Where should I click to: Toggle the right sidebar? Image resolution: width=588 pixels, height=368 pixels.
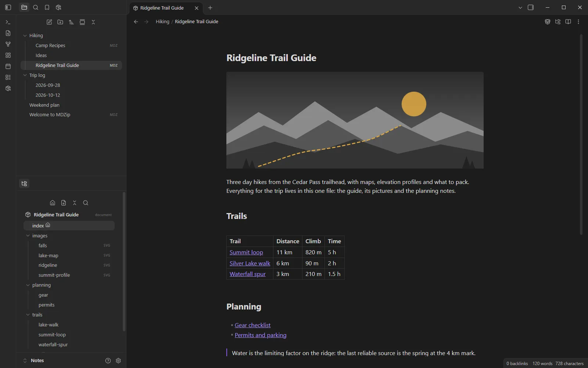coord(531,7)
